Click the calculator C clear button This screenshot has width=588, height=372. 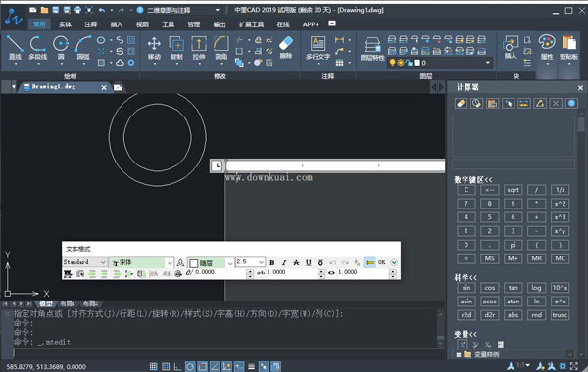(x=466, y=190)
